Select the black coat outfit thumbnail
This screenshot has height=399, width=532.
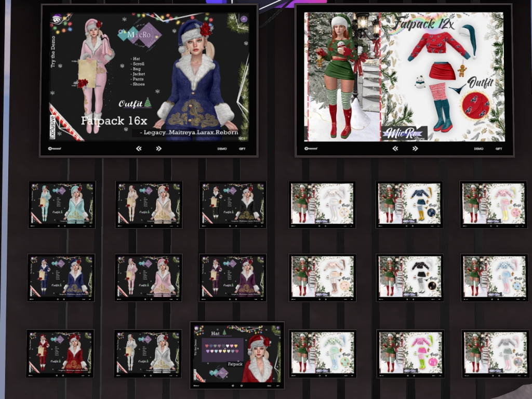[x=233, y=204]
